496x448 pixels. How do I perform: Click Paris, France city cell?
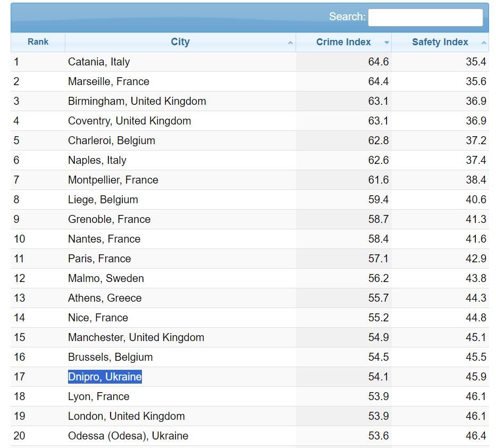coord(99,259)
